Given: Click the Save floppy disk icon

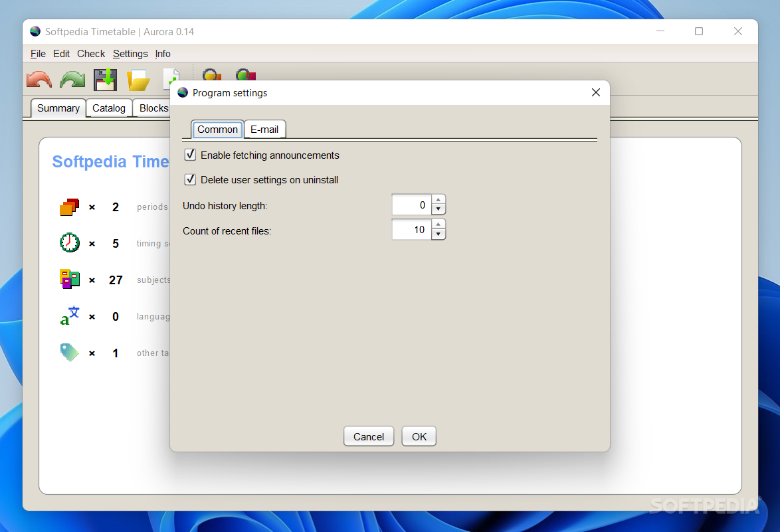Looking at the screenshot, I should pos(106,80).
